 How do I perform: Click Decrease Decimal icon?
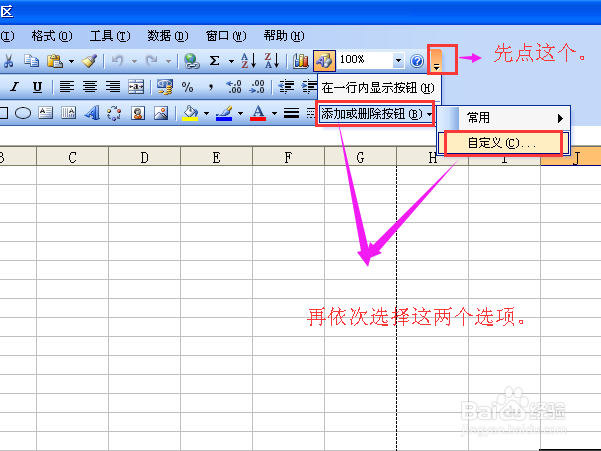coord(256,87)
